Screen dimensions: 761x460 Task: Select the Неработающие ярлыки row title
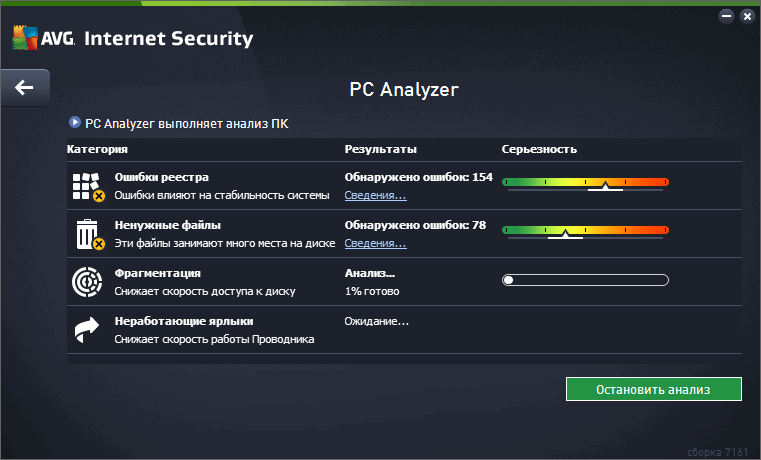click(184, 321)
